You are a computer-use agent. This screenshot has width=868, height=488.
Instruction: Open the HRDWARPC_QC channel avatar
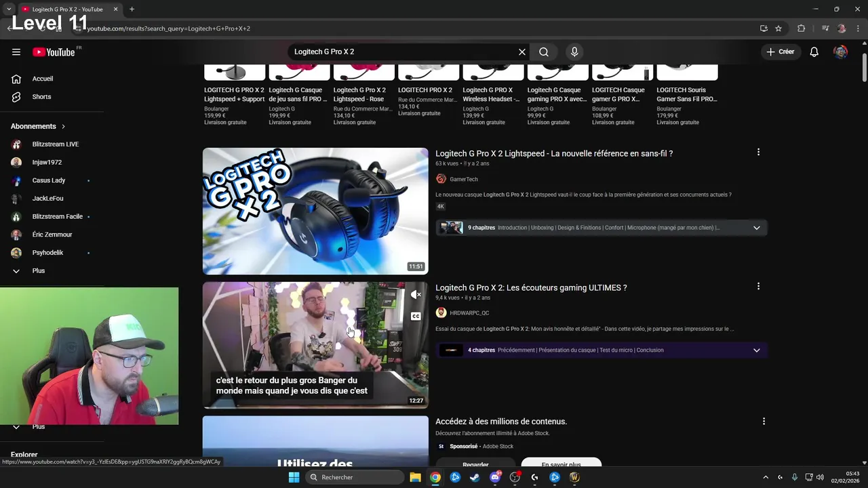click(x=441, y=312)
